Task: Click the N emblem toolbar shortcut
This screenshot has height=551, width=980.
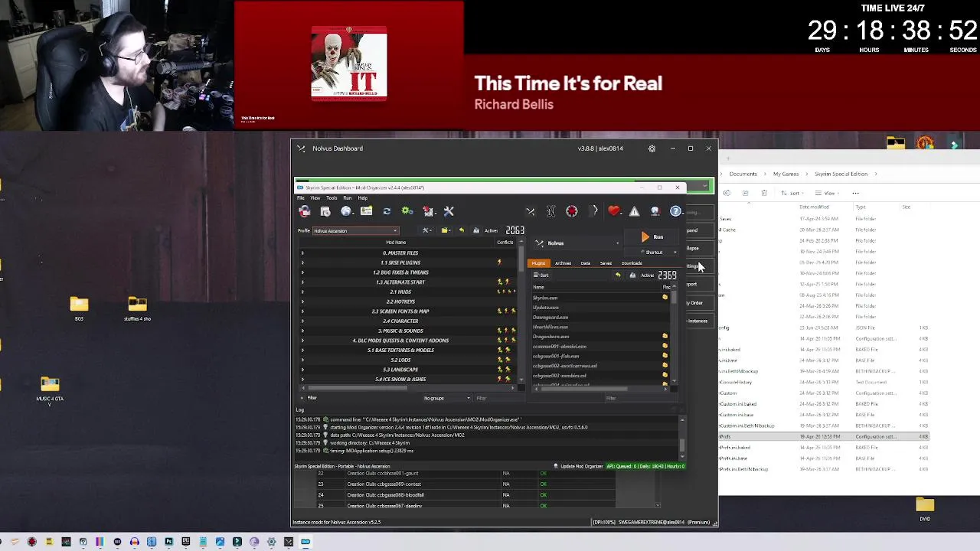Action: click(551, 211)
